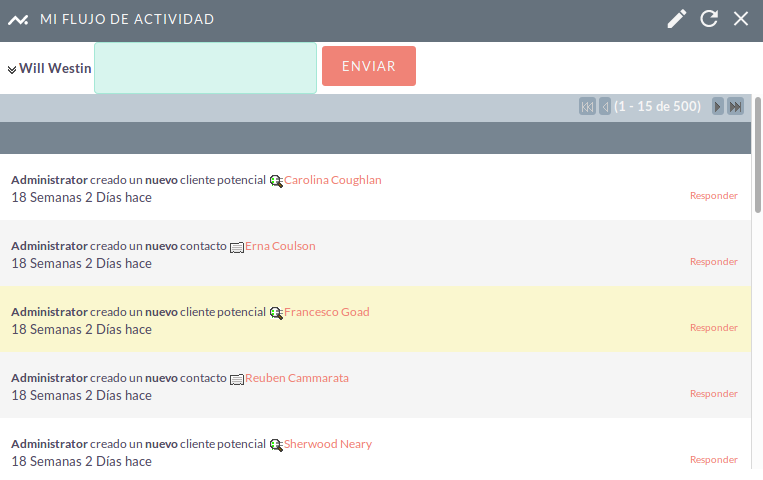Click the pencil edit dashlet icon
This screenshot has width=763, height=480.
pyautogui.click(x=676, y=19)
